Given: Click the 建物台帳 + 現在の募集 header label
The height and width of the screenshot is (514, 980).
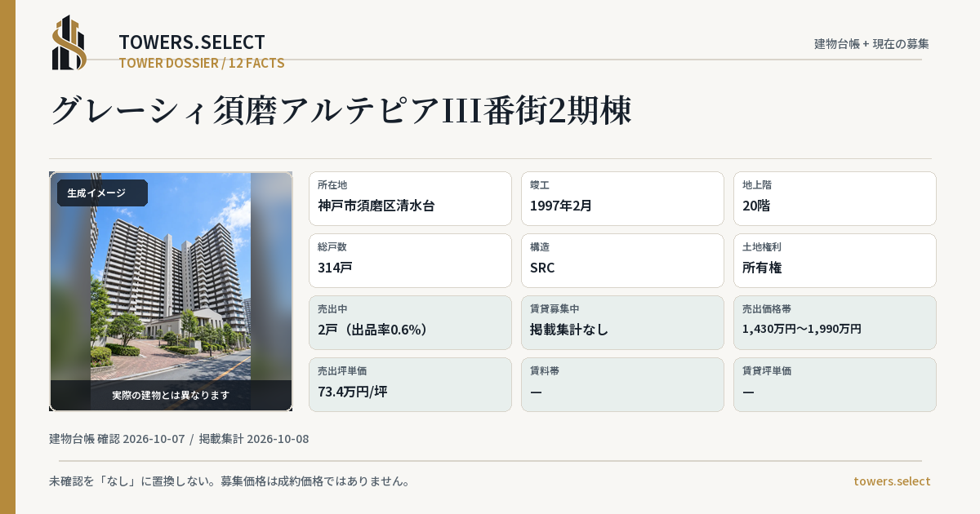Looking at the screenshot, I should point(871,43).
